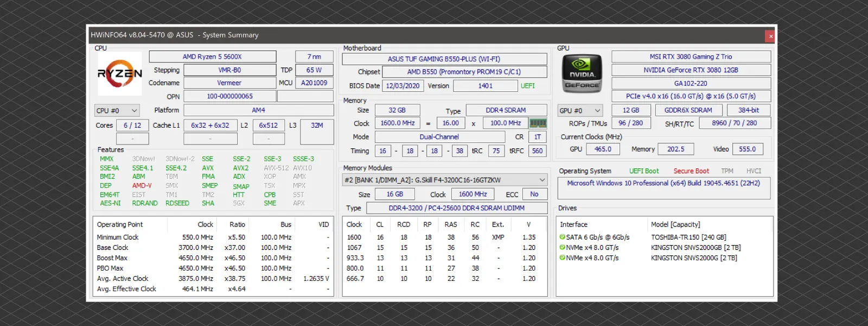Click the AMD Ryzen 5 5600X name field
The height and width of the screenshot is (326, 868).
point(212,57)
